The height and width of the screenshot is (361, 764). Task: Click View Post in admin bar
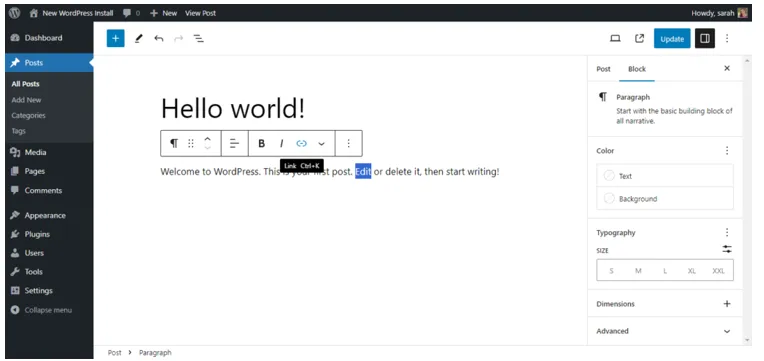coord(200,13)
